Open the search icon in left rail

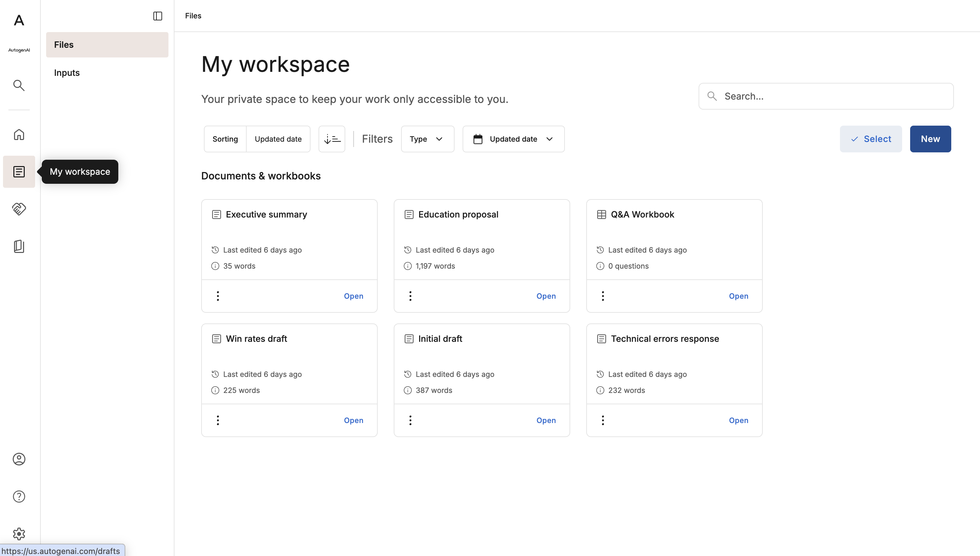pos(19,85)
